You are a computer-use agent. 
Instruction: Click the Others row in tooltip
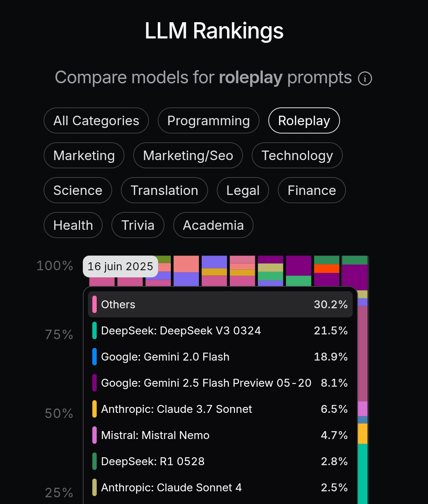click(220, 304)
